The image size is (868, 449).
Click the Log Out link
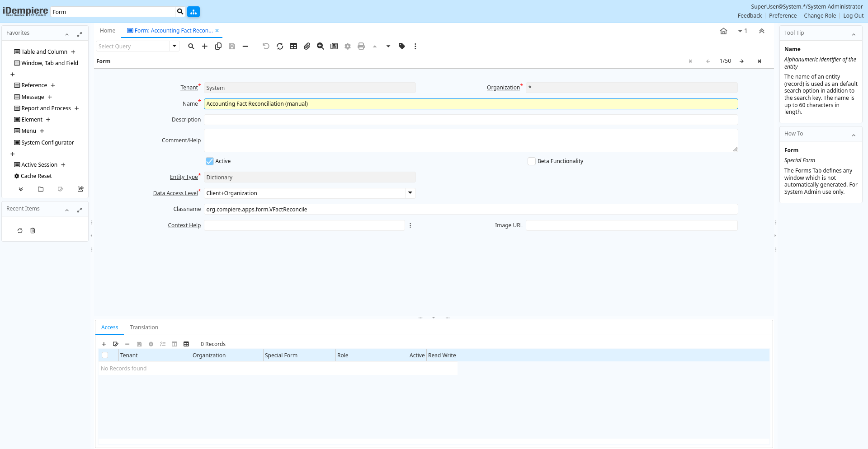click(x=853, y=15)
